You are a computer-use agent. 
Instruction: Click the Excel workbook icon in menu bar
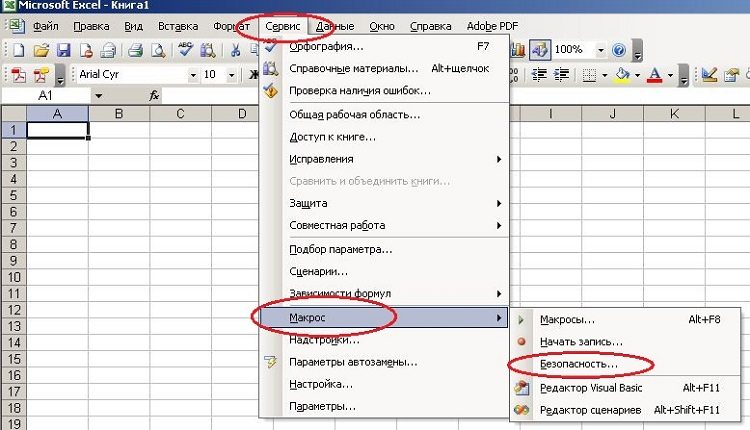(17, 25)
